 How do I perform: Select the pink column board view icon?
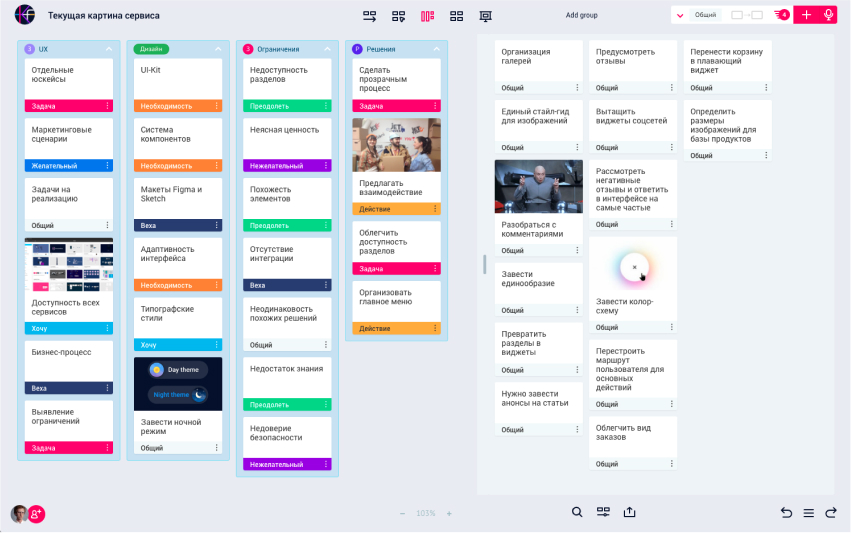pyautogui.click(x=428, y=16)
